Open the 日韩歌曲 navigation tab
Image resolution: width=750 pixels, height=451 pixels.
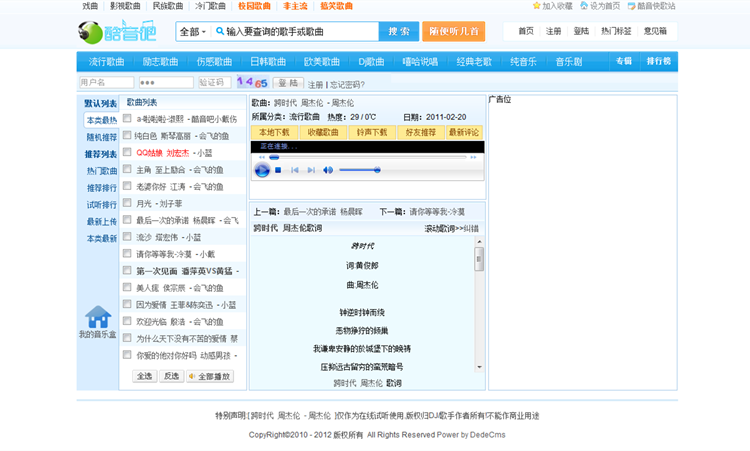point(268,62)
